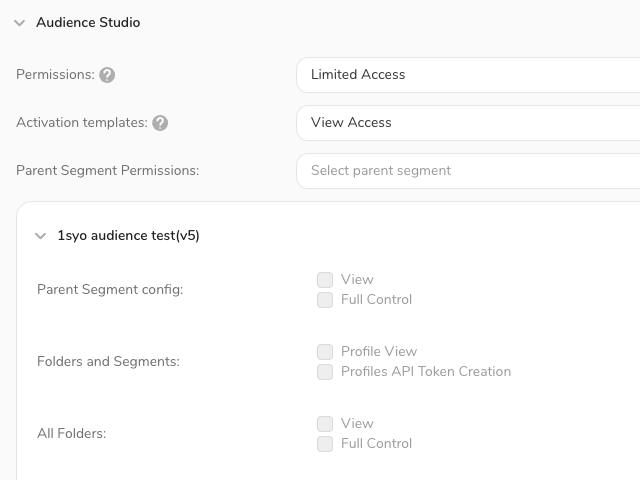
Task: Open the help icon next to Permissions
Action: (x=107, y=75)
